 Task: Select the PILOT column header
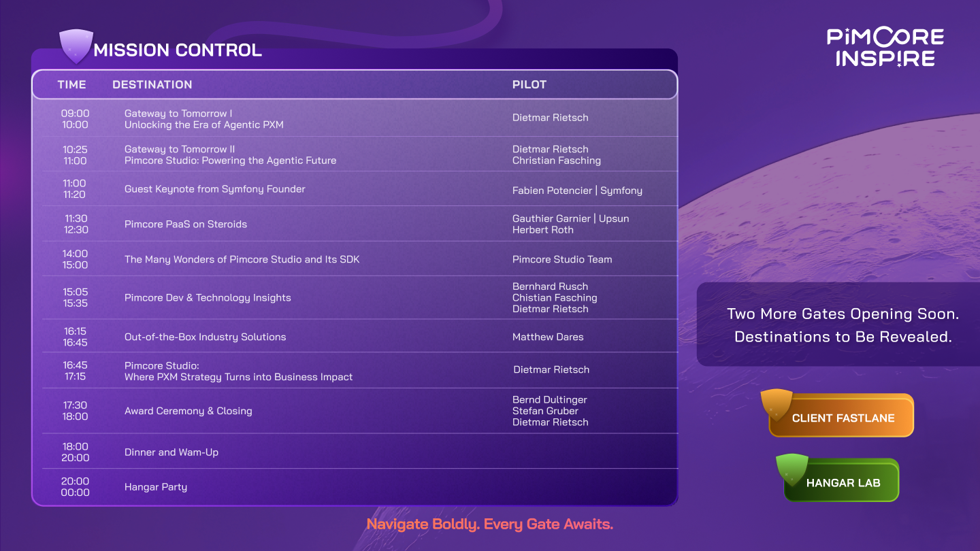tap(529, 85)
